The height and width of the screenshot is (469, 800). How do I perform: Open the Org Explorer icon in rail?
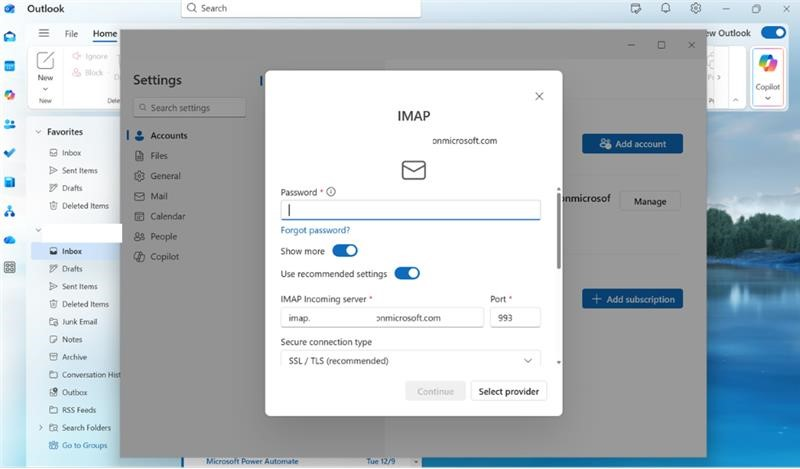tap(10, 211)
